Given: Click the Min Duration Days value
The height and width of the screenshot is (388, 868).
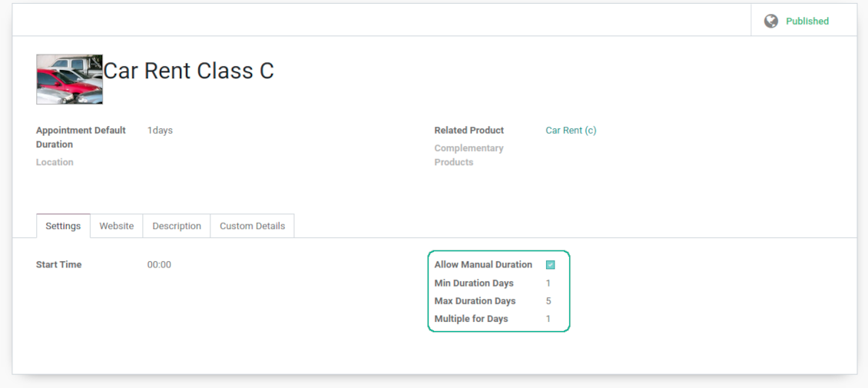Looking at the screenshot, I should (x=548, y=284).
